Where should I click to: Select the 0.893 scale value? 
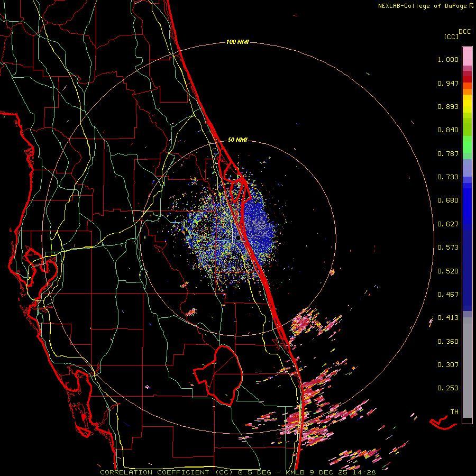pyautogui.click(x=448, y=106)
